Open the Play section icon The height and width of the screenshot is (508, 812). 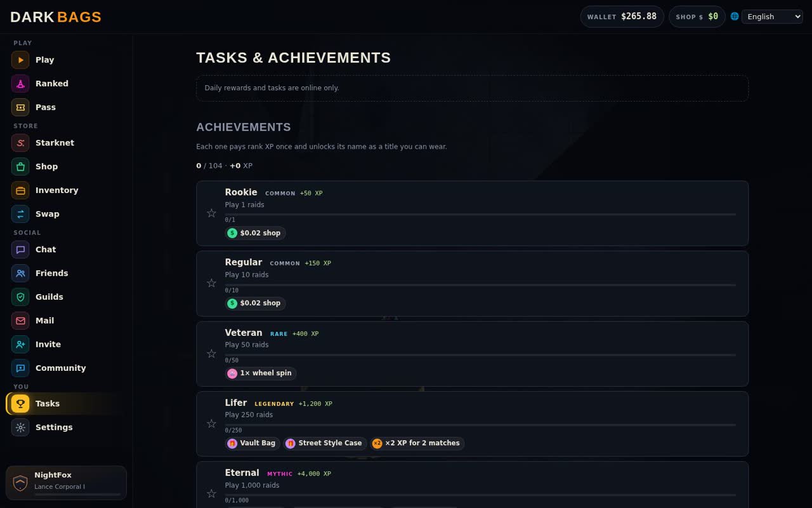coord(20,60)
